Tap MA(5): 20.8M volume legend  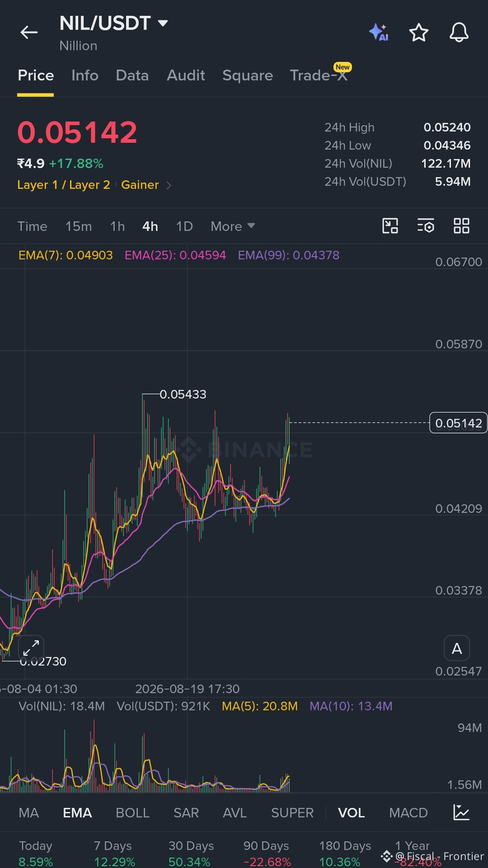[x=260, y=706]
